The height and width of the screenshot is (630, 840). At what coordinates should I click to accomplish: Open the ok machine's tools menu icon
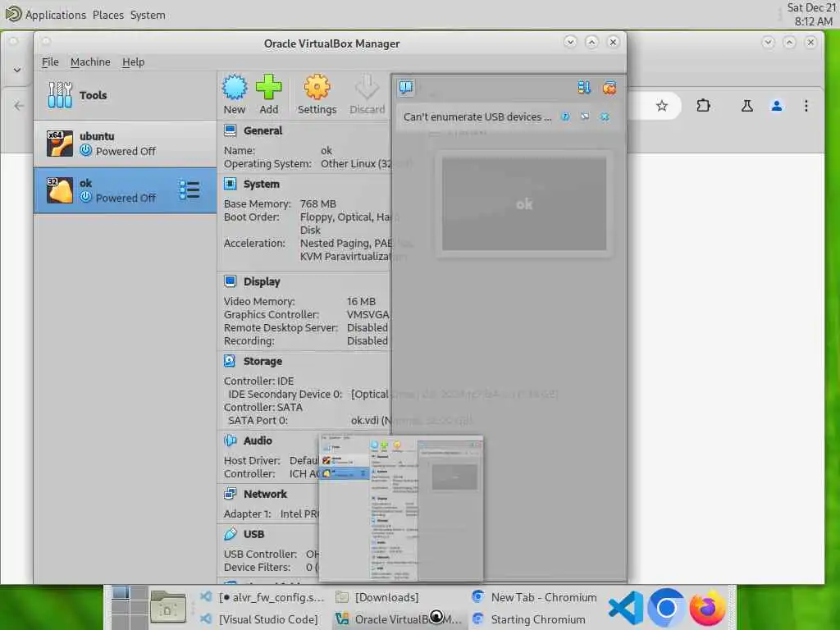(x=189, y=190)
